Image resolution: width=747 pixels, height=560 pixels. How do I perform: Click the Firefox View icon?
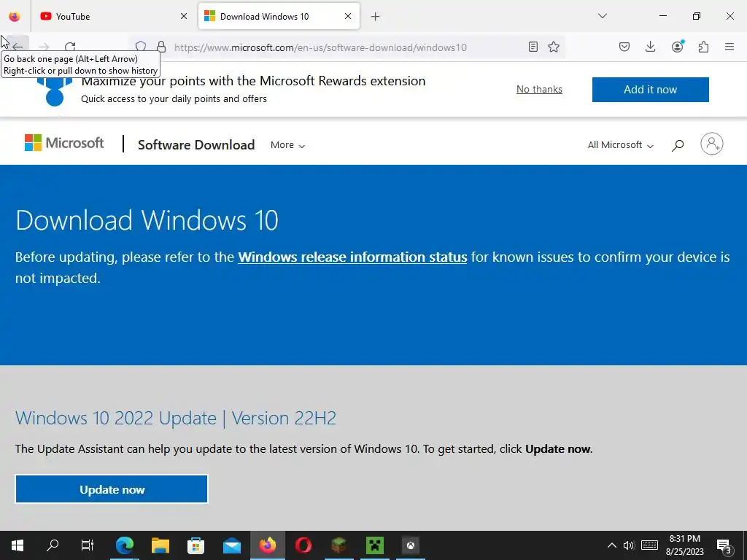point(15,16)
